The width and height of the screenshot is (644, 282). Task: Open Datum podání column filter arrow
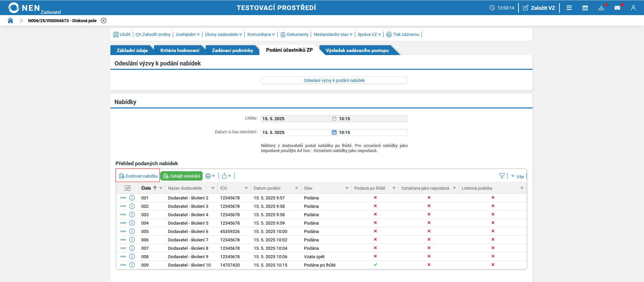pos(297,188)
